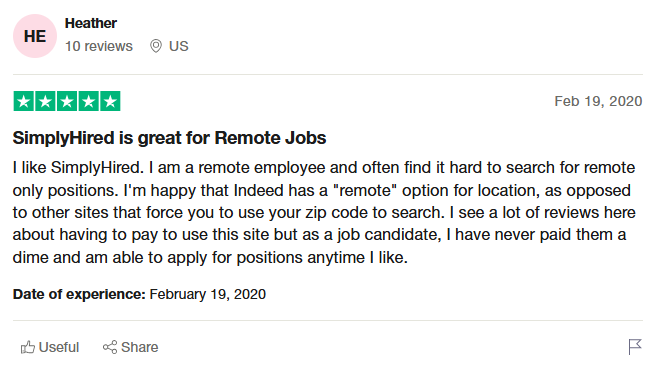Click the first green rating star
The height and width of the screenshot is (372, 662).
24,101
